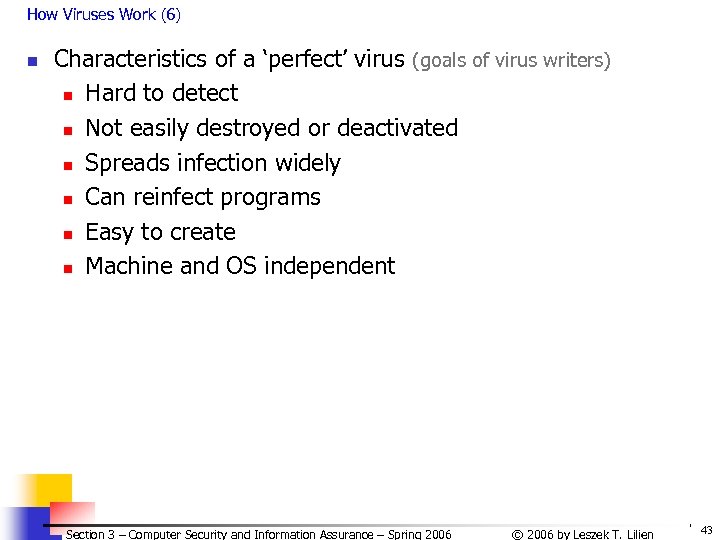The height and width of the screenshot is (540, 720).
Task: Select the "Can reinfect programs" line
Action: coord(202,197)
